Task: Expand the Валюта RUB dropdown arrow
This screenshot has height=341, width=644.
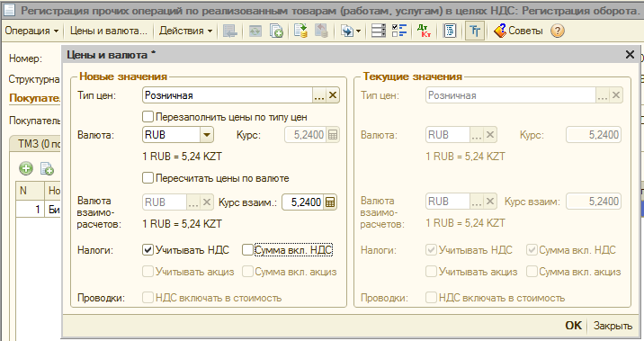Action: pyautogui.click(x=207, y=135)
